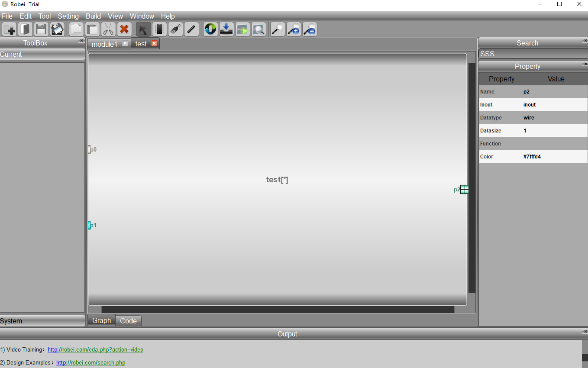This screenshot has height=368, width=588.
Task: Select the arrow pointer tool
Action: click(x=143, y=29)
